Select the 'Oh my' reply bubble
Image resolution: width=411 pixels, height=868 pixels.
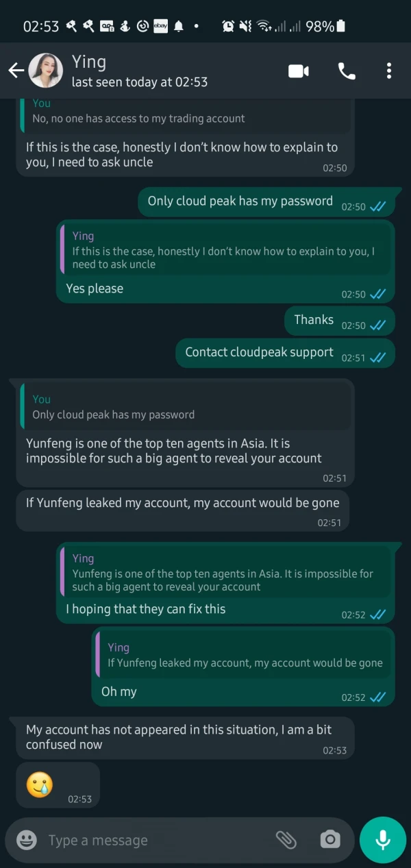(119, 692)
